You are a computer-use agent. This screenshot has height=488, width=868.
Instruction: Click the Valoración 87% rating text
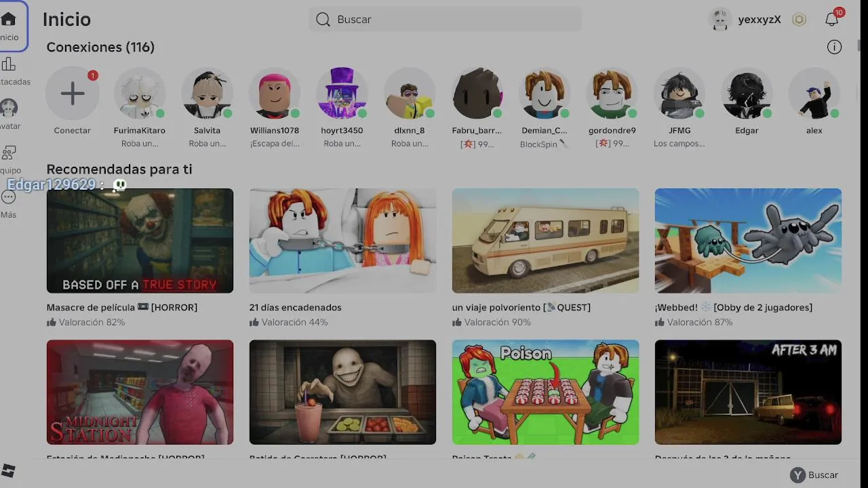pyautogui.click(x=701, y=323)
